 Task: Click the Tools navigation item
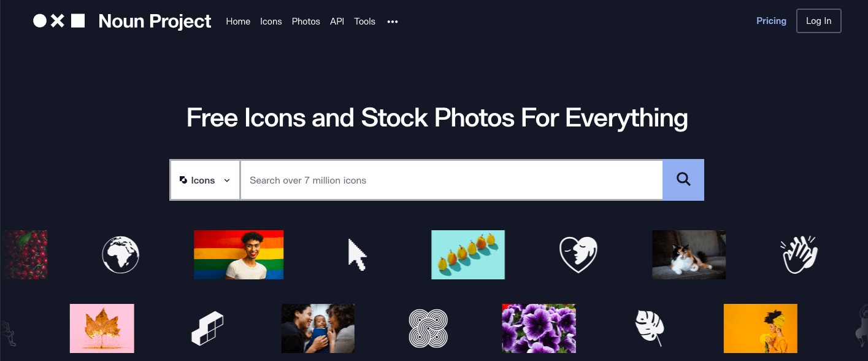click(364, 21)
